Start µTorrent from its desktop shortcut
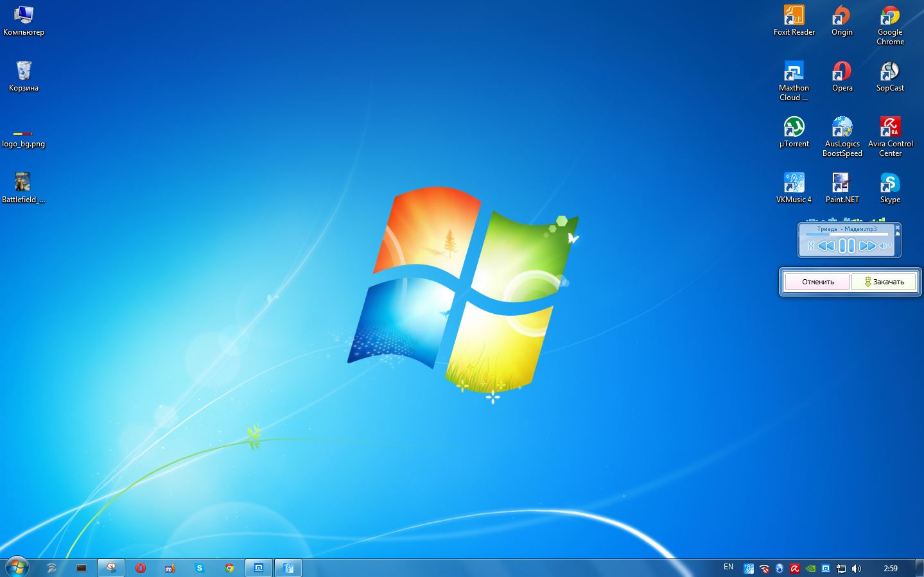This screenshot has width=924, height=577. pos(794,128)
